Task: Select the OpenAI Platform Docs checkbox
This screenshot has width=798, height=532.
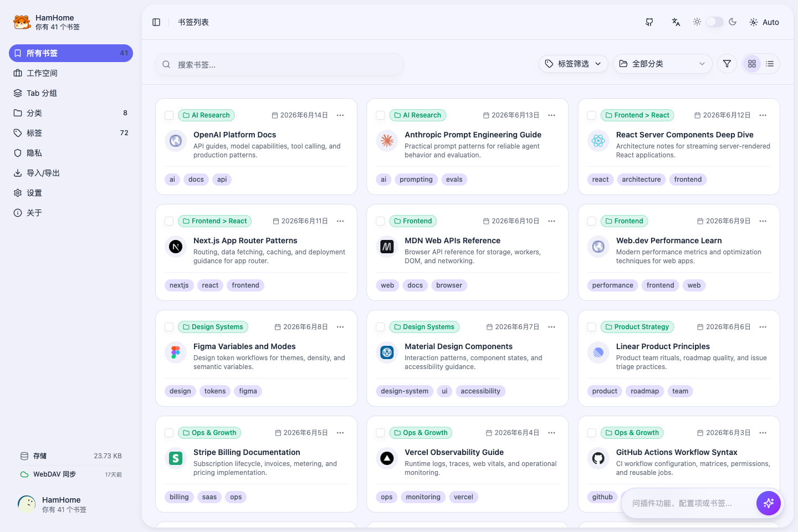Action: coord(169,115)
